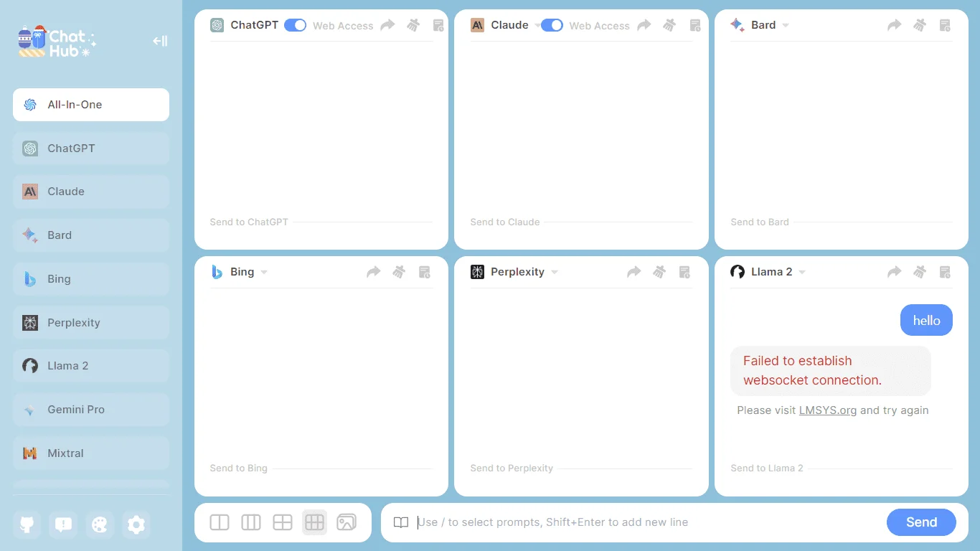The width and height of the screenshot is (980, 551).
Task: Go to Bing in the sidebar
Action: (x=91, y=279)
